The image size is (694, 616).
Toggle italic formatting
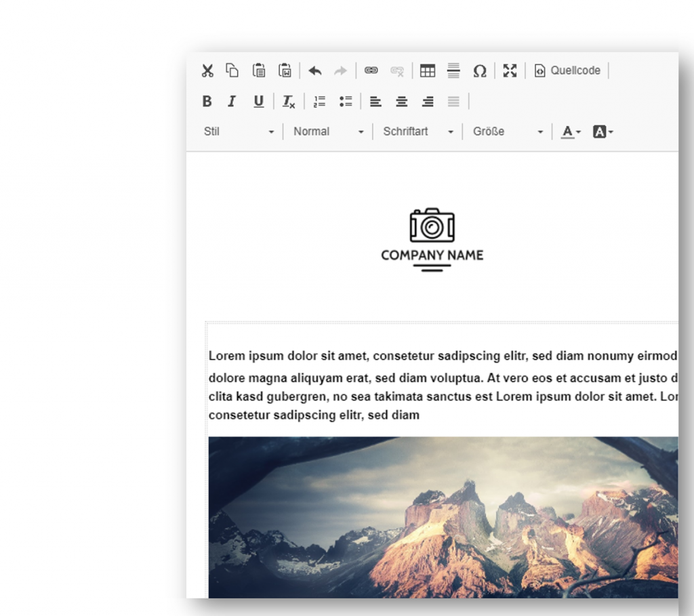point(232,102)
